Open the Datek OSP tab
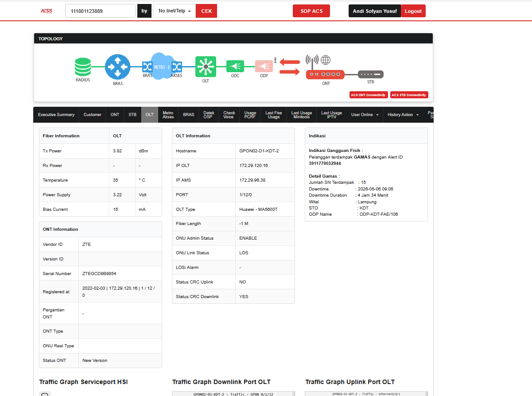This screenshot has width=532, height=396. (x=209, y=115)
